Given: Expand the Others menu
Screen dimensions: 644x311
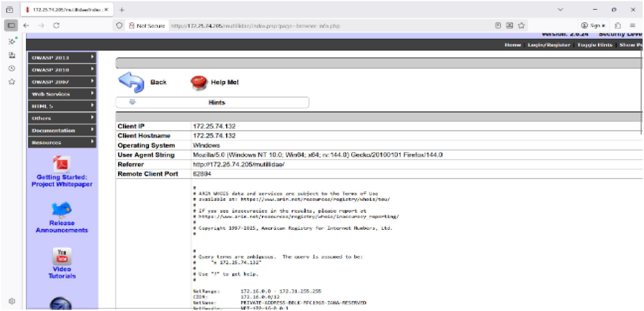Looking at the screenshot, I should [62, 118].
